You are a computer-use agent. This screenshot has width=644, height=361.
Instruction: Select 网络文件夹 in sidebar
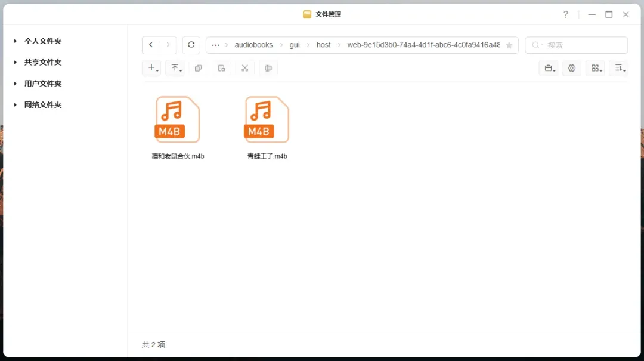pyautogui.click(x=43, y=105)
